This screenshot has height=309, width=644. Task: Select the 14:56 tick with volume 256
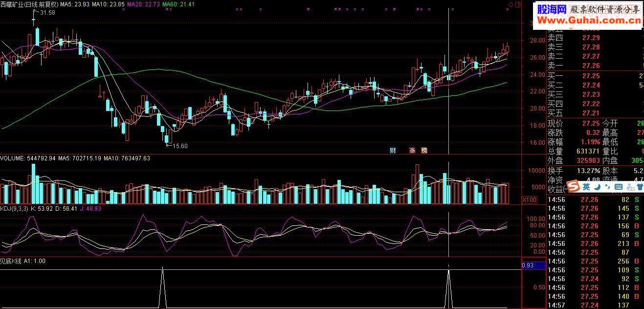(595, 261)
